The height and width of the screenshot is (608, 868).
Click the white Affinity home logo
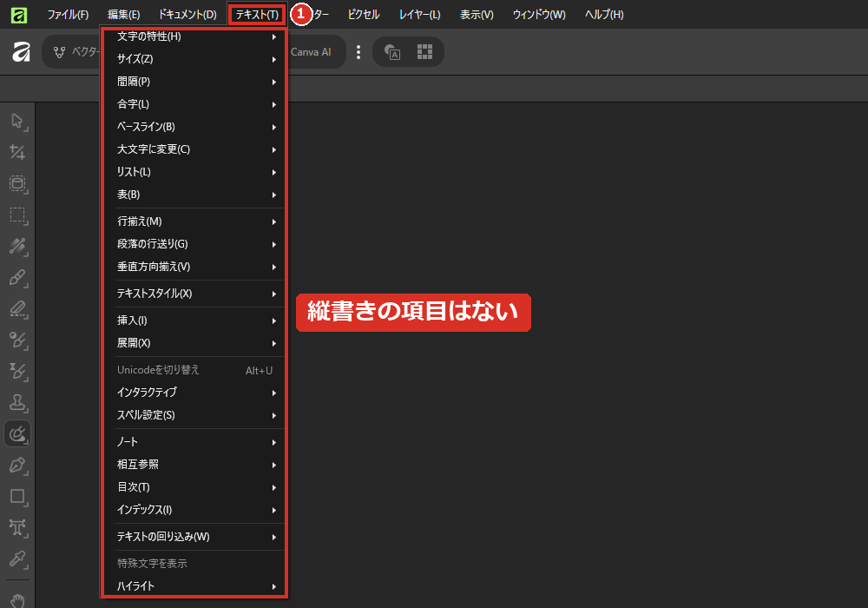click(x=21, y=52)
